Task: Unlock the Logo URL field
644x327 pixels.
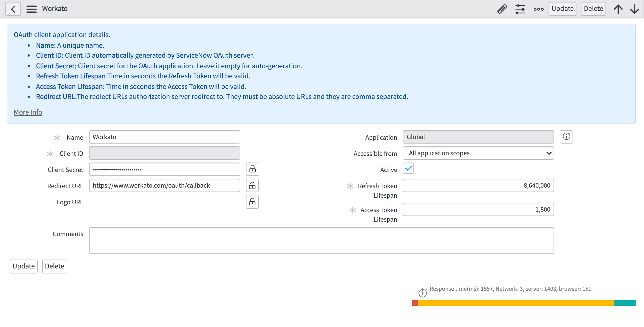Action: pos(252,202)
